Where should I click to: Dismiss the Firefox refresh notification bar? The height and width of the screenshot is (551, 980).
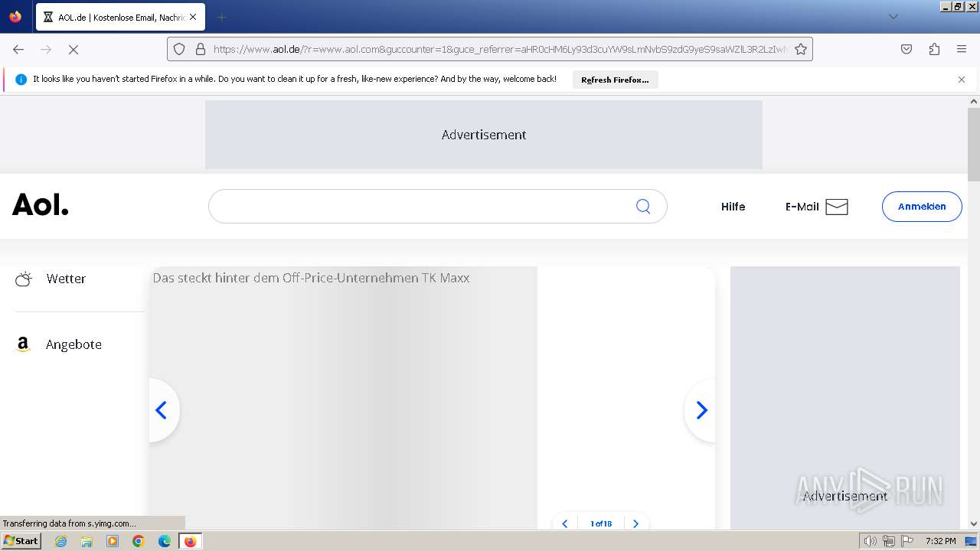(x=962, y=80)
